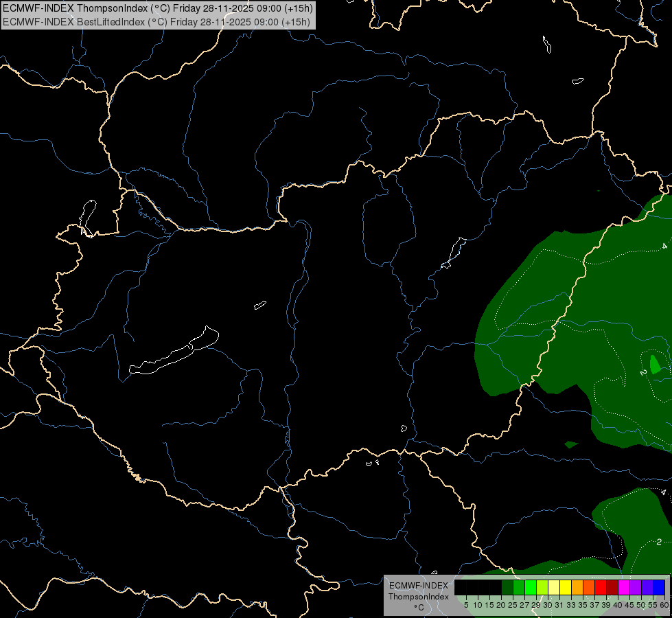This screenshot has height=618, width=672.
Task: Click legend tick value 20
Action: pos(500,605)
